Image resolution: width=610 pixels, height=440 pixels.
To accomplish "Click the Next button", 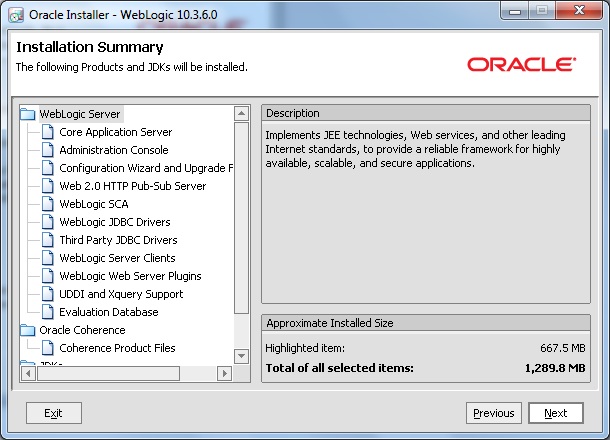I will click(556, 413).
